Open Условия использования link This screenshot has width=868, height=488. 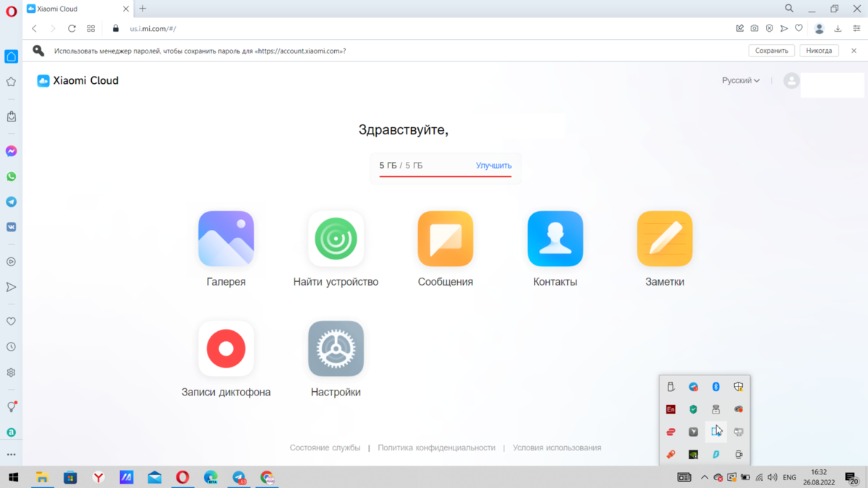(x=557, y=448)
